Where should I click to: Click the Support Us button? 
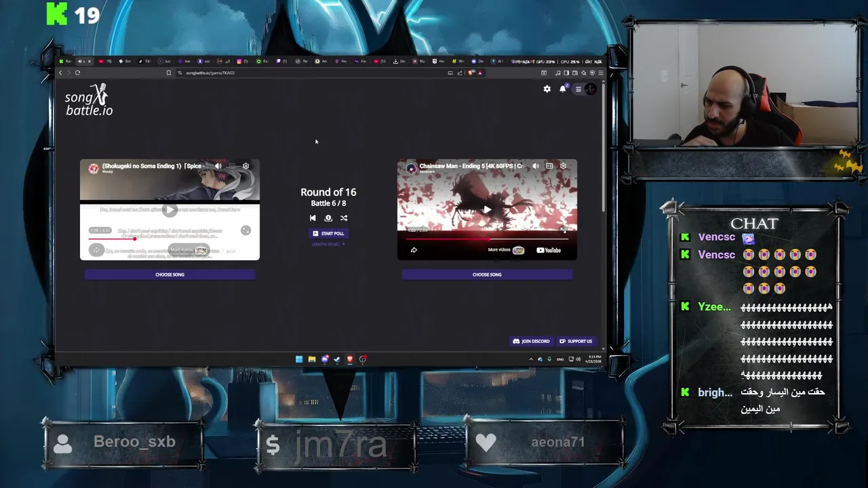[x=576, y=342]
